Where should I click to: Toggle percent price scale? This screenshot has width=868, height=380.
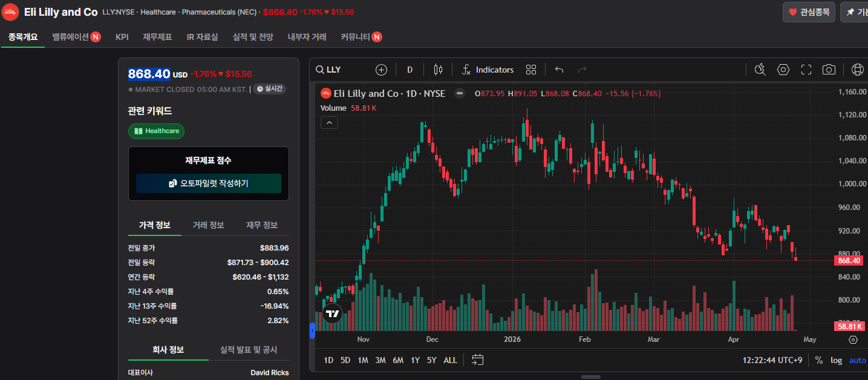pos(818,360)
